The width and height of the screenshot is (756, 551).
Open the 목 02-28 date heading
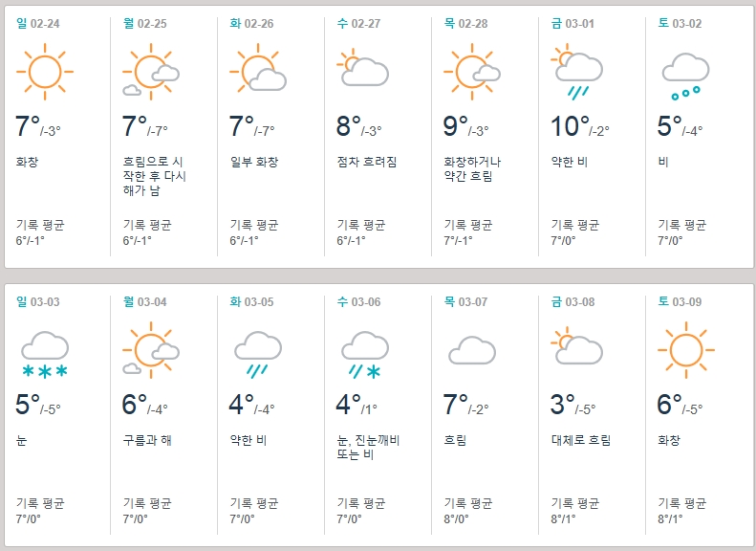(x=465, y=23)
